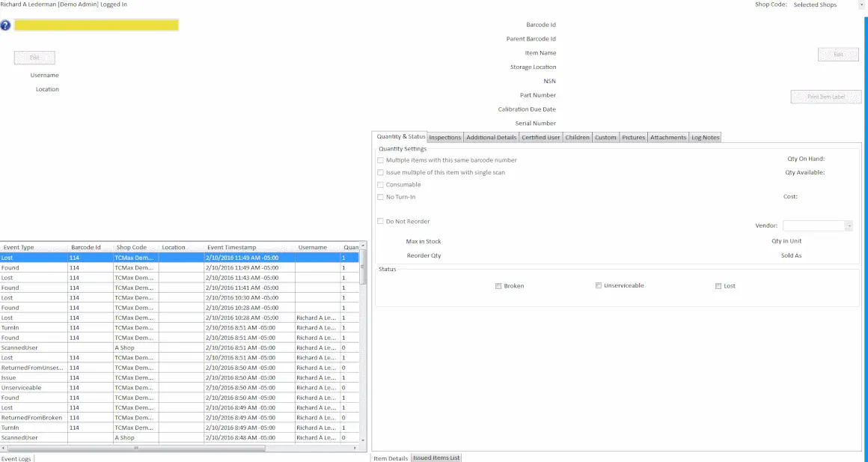Image resolution: width=868 pixels, height=462 pixels.
Task: Click the Edit button above Username
Action: (34, 58)
